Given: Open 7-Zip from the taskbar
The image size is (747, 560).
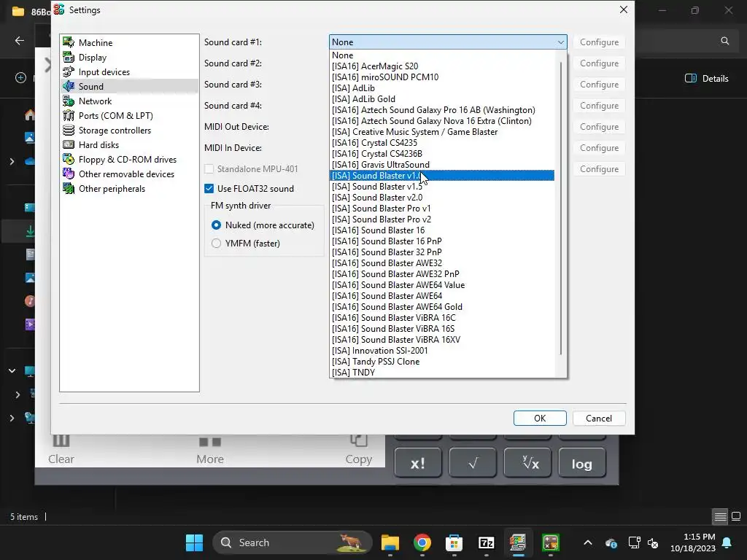Looking at the screenshot, I should (486, 542).
